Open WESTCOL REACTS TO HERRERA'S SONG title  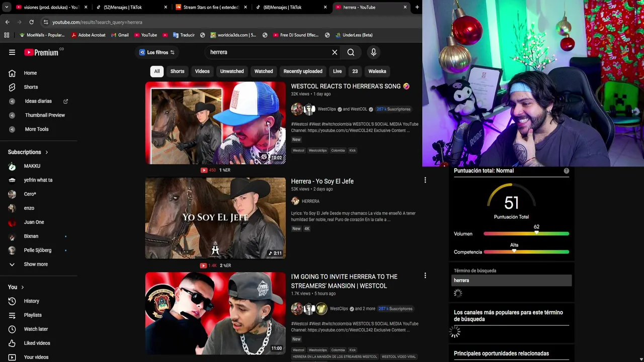point(350,86)
